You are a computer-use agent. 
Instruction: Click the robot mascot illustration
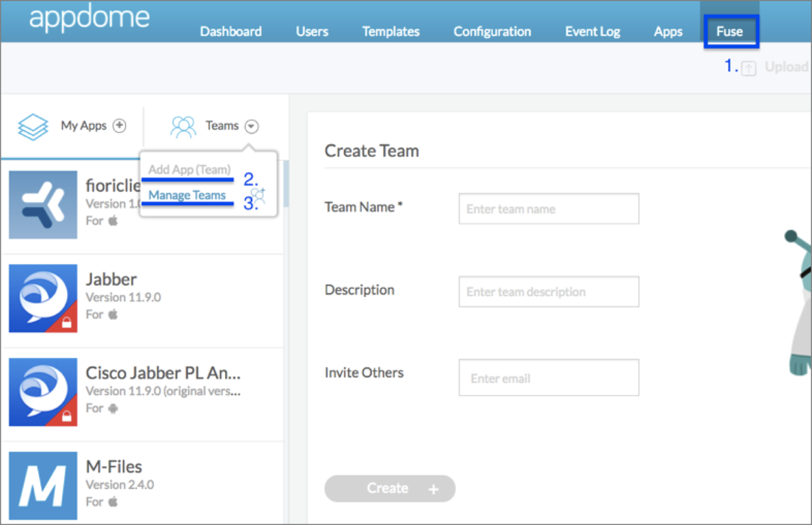[x=797, y=302]
